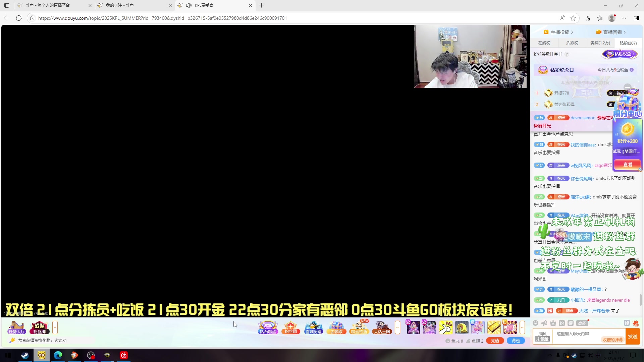The height and width of the screenshot is (362, 644).
Task: Open the crown font style icon
Action: (x=553, y=323)
